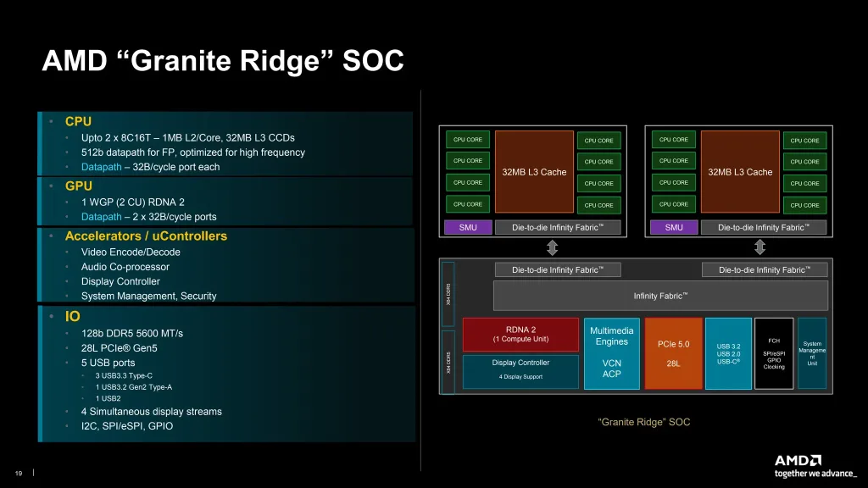Select the RDNA 2 (1 Compute Unit) block

(520, 334)
